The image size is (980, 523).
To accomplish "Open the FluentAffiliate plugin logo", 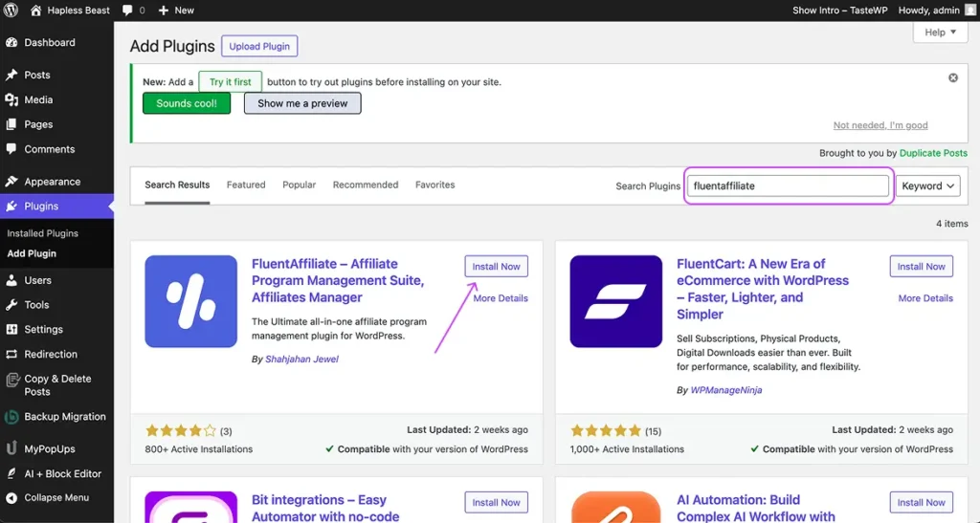I will [x=191, y=301].
